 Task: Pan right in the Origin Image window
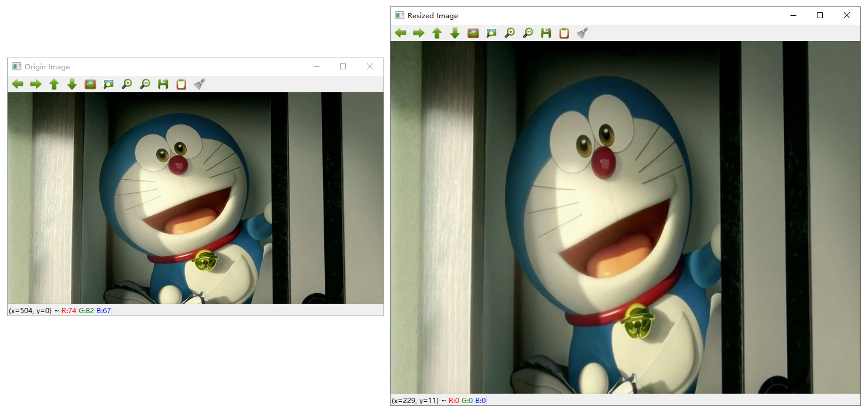pyautogui.click(x=36, y=84)
